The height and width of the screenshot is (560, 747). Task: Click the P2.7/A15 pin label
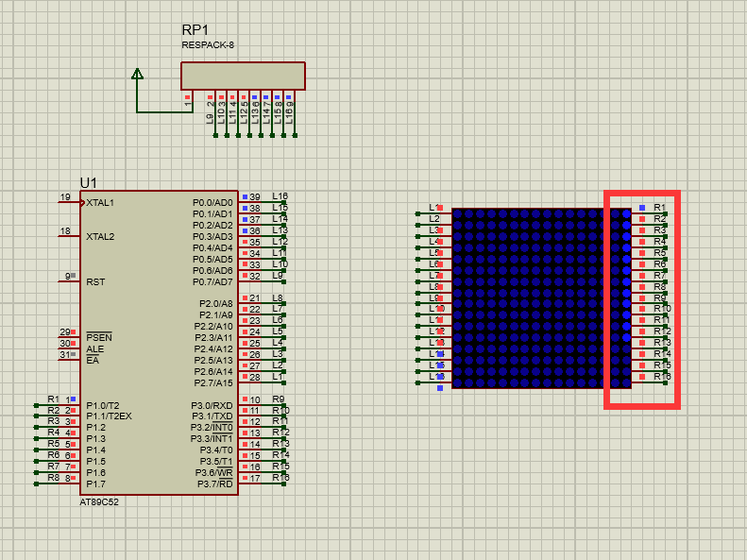point(213,383)
